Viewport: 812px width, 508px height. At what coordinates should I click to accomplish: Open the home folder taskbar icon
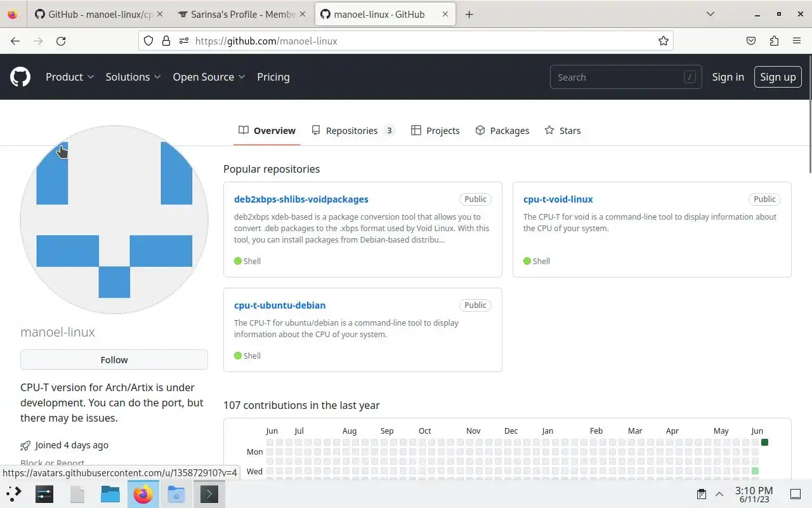(176, 493)
